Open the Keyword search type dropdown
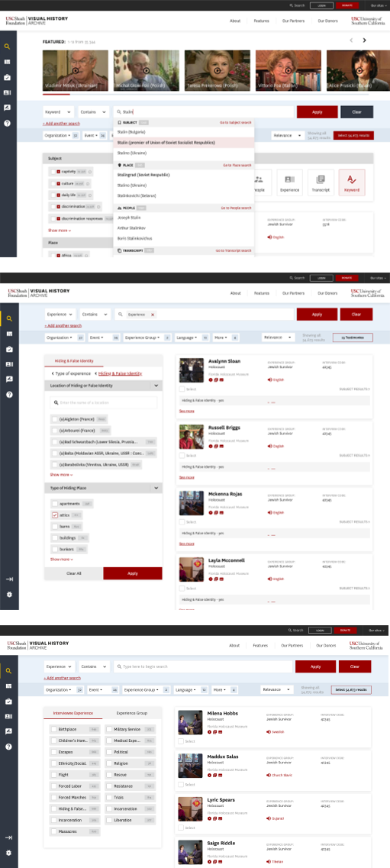 tap(58, 111)
